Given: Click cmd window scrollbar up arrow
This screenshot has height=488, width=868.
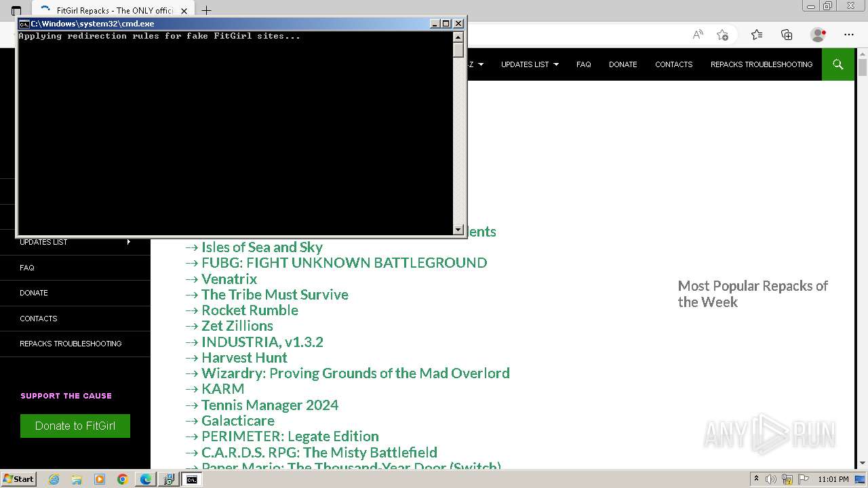Looking at the screenshot, I should point(458,37).
